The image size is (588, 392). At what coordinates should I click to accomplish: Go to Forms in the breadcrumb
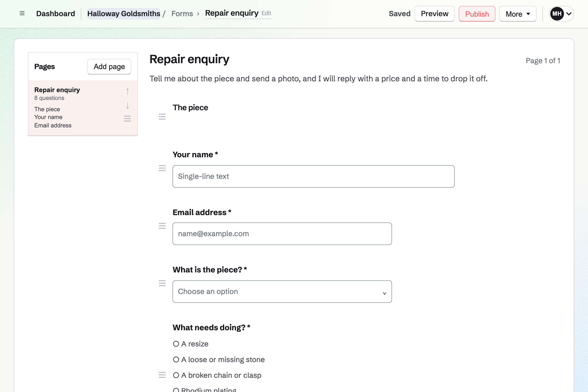[182, 13]
